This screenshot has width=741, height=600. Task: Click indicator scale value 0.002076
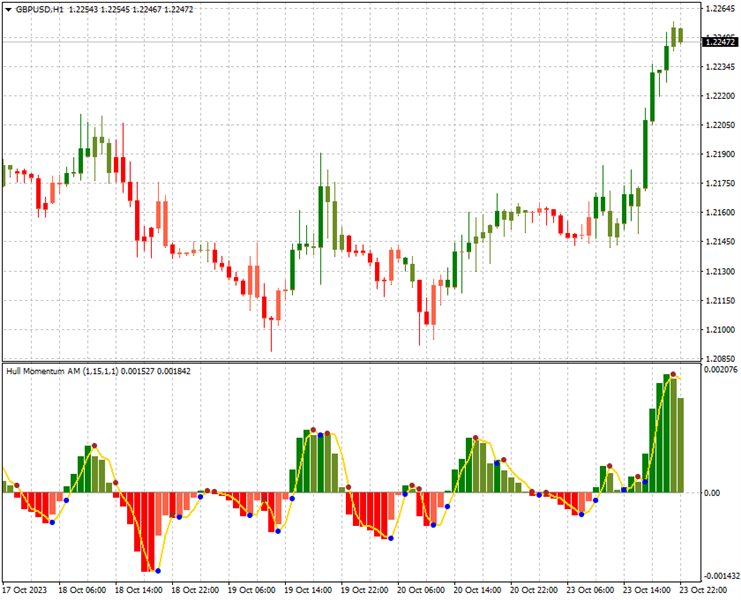(x=719, y=370)
